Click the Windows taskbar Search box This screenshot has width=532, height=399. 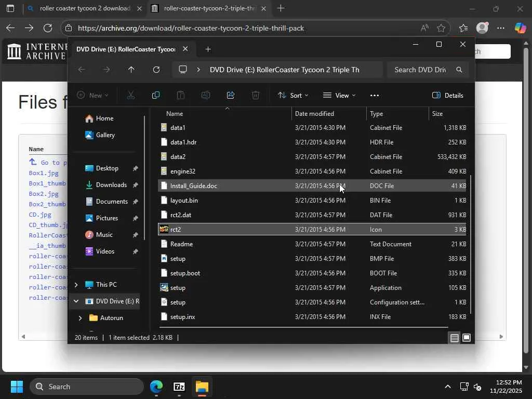(x=87, y=387)
